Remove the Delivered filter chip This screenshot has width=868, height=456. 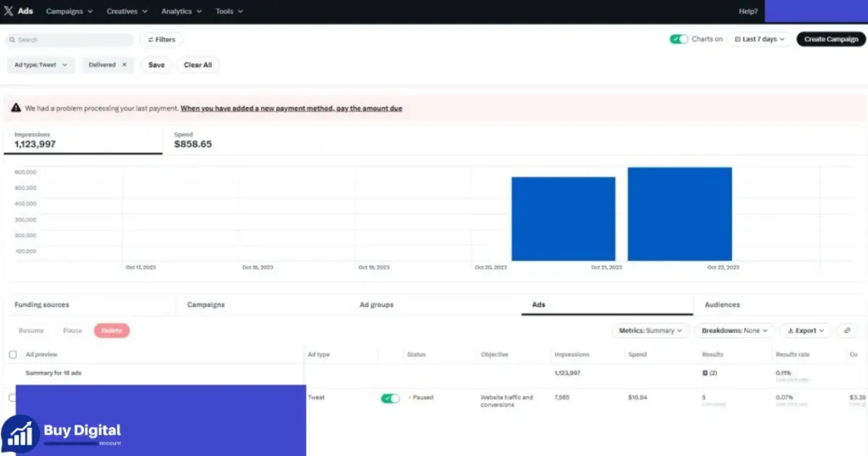coord(124,64)
